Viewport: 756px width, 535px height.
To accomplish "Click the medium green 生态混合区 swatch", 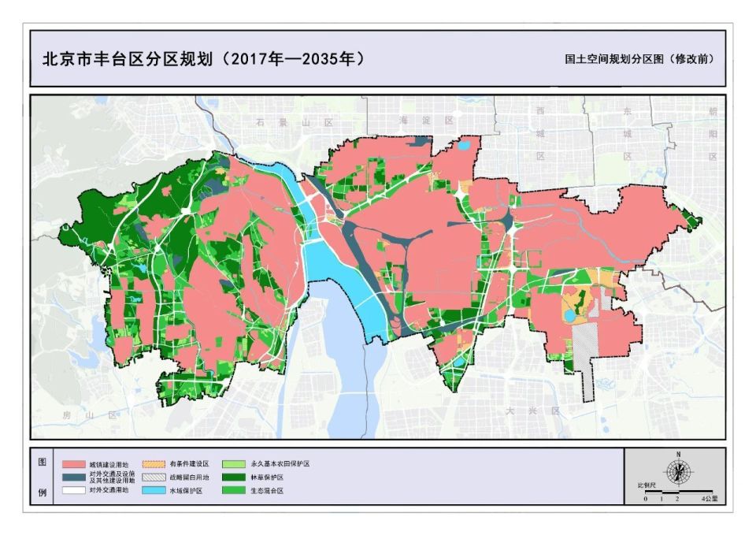I will click(234, 490).
